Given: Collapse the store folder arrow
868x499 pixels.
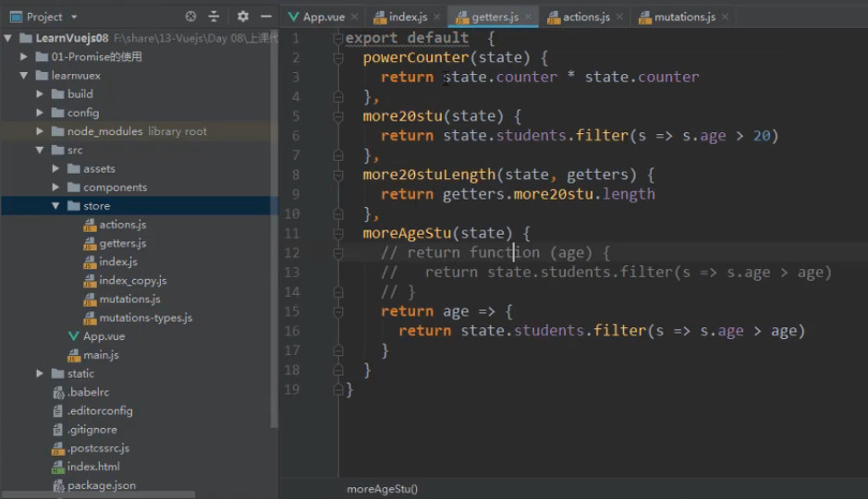Looking at the screenshot, I should click(x=55, y=206).
